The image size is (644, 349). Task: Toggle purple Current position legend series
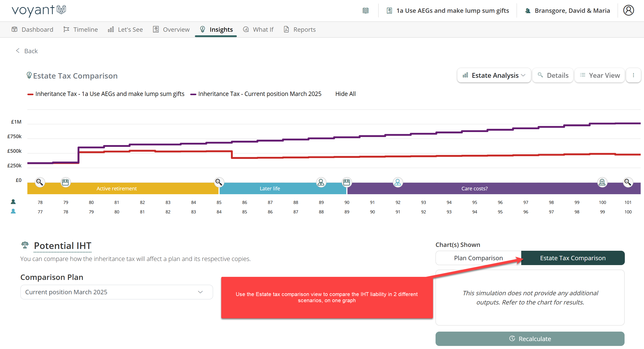tap(256, 94)
